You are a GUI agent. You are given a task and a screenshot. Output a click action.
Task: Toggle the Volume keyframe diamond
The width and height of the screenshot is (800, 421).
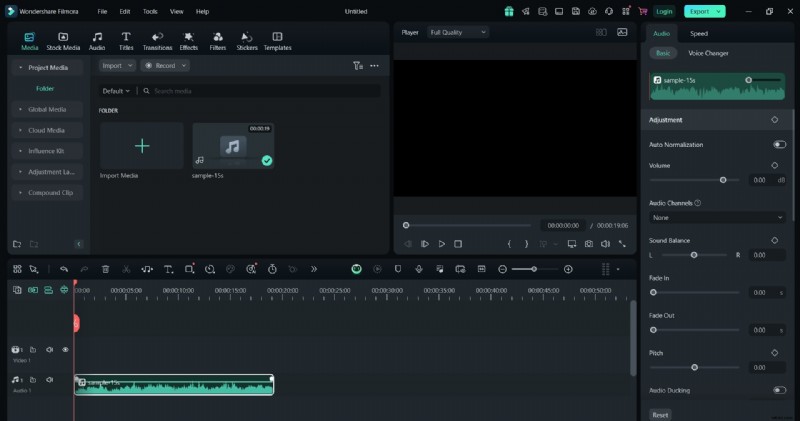point(774,165)
